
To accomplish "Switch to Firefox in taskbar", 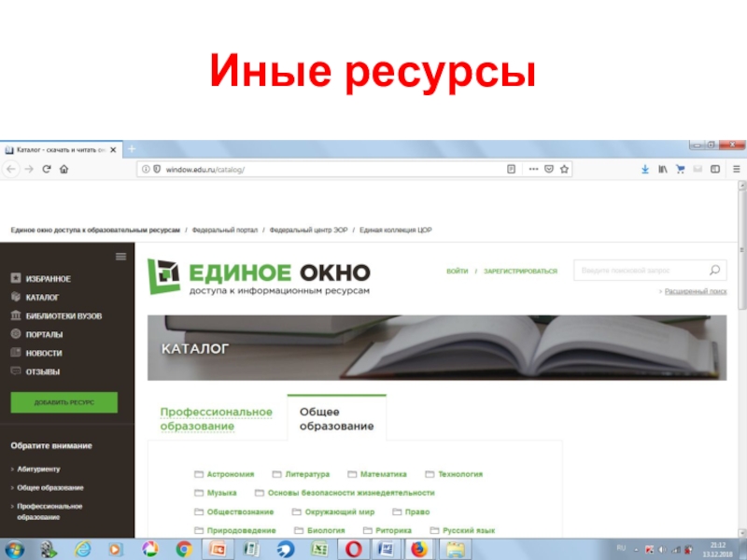I will [419, 550].
